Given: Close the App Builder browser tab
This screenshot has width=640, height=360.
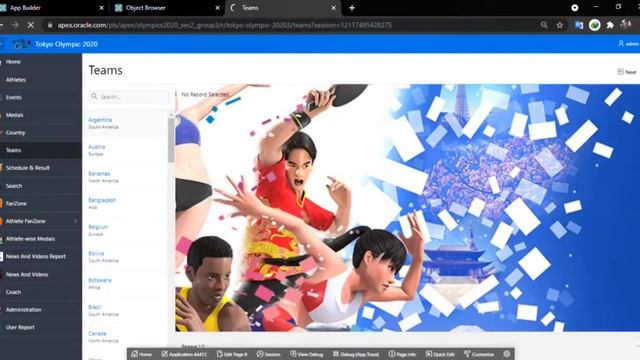Looking at the screenshot, I should pos(102,8).
